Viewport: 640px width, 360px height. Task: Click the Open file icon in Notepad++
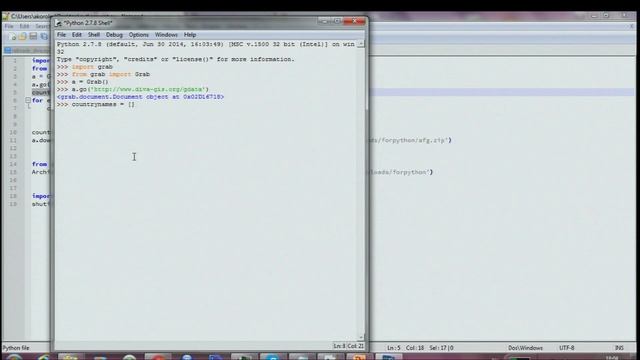(22, 37)
